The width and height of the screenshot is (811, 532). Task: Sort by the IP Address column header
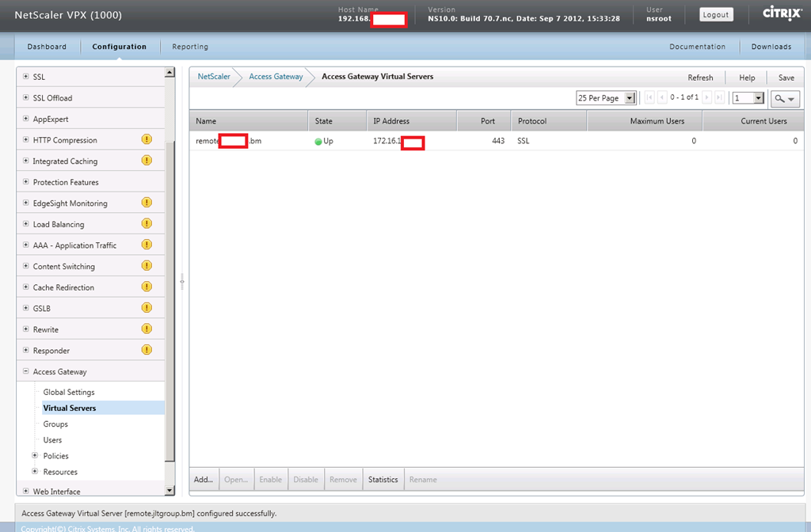412,121
